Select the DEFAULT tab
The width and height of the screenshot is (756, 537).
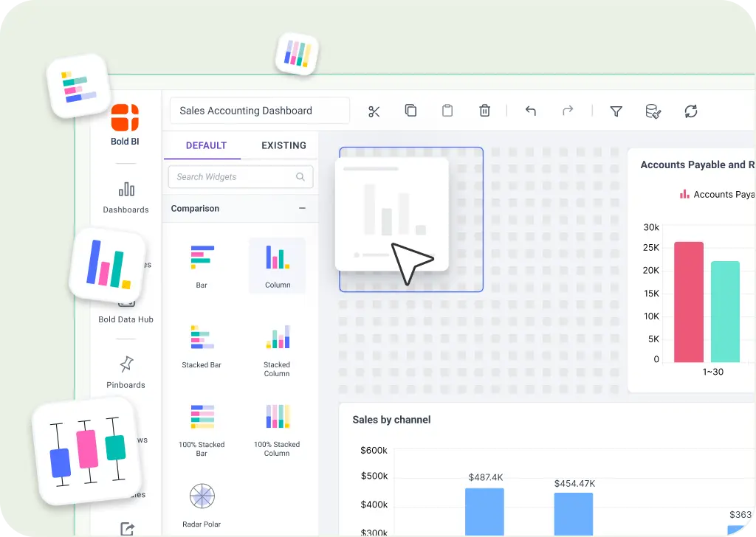206,145
